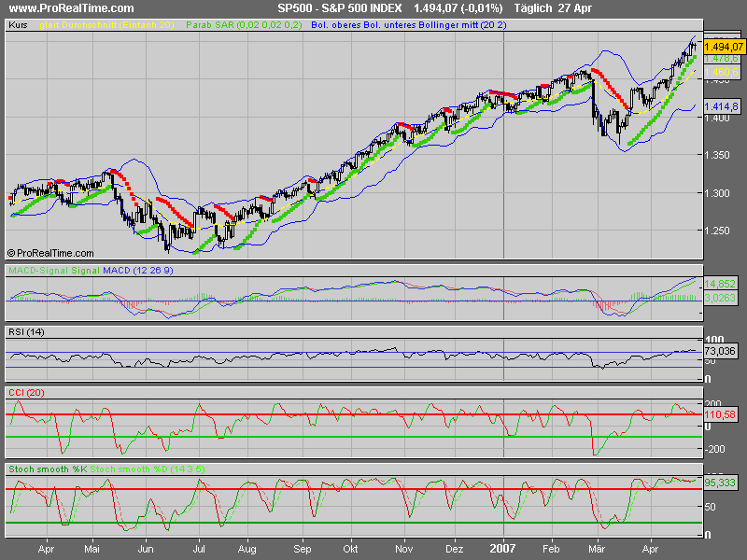Click the RSI (14) indicator label
747x560 pixels.
click(x=26, y=332)
